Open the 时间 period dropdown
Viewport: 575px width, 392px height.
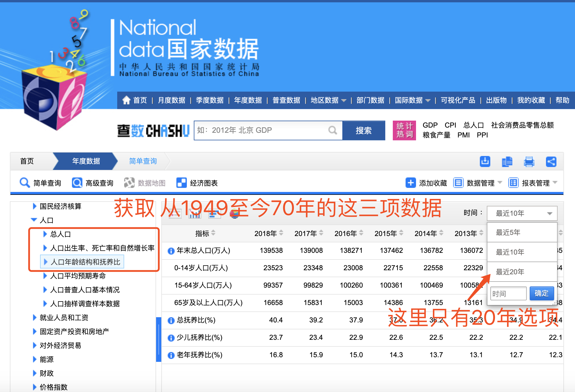(x=522, y=213)
